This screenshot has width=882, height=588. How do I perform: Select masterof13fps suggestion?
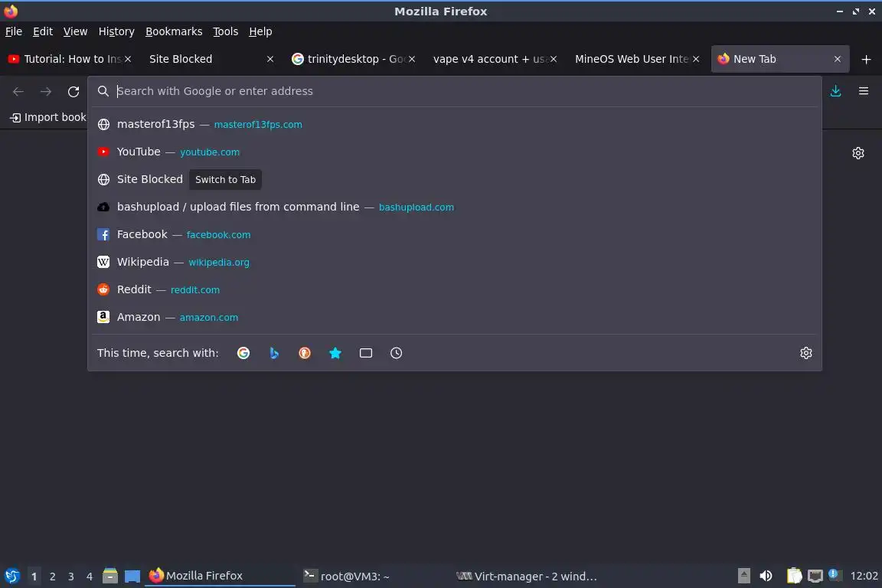455,124
